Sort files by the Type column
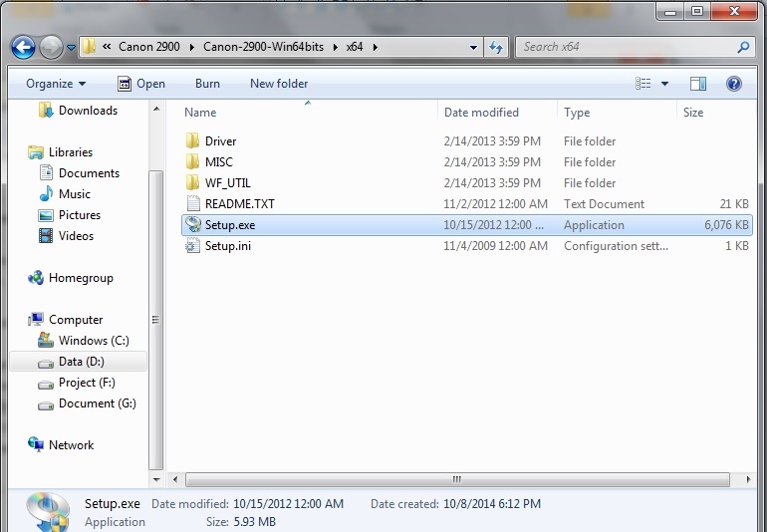 pyautogui.click(x=577, y=113)
